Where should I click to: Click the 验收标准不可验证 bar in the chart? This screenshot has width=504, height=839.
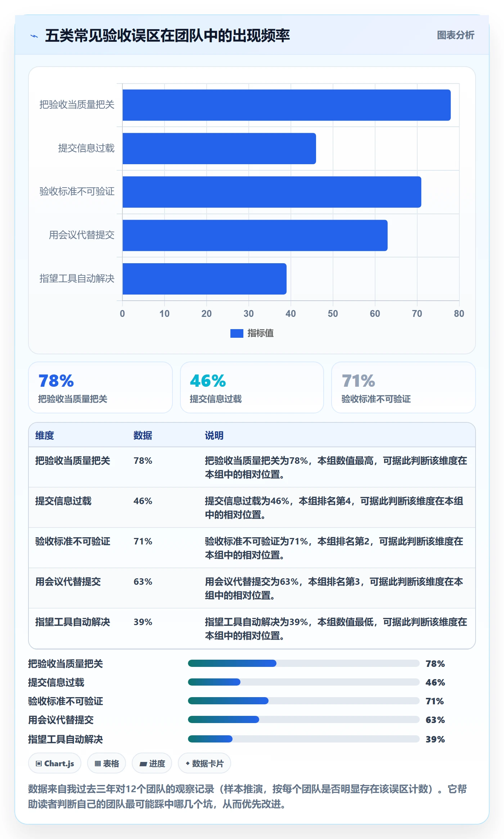coord(272,192)
